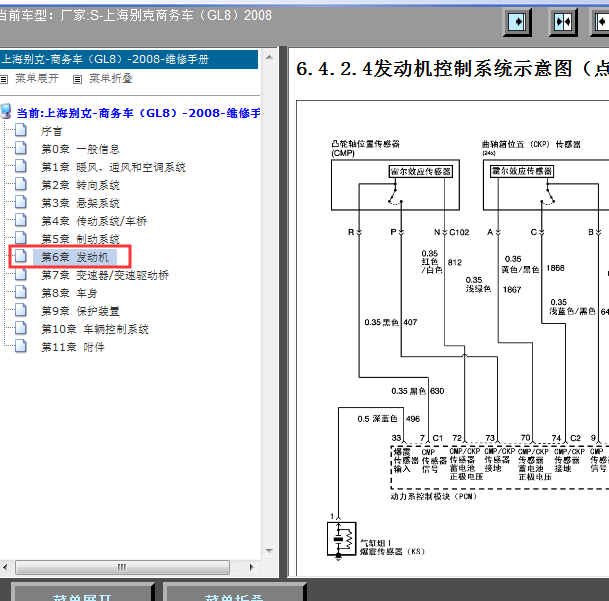Viewport: 609px width, 601px height.
Task: Select chapter 第6章 发动机
Action: [75, 257]
